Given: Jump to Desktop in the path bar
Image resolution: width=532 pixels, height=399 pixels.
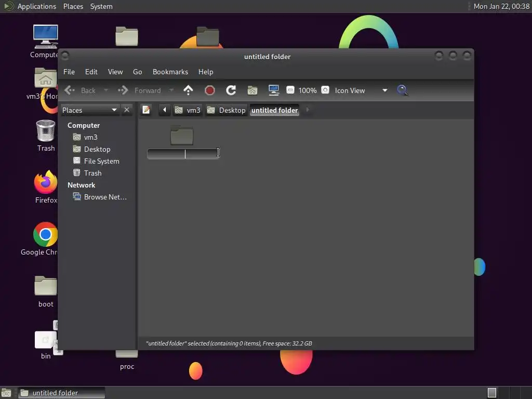Looking at the screenshot, I should pyautogui.click(x=227, y=110).
